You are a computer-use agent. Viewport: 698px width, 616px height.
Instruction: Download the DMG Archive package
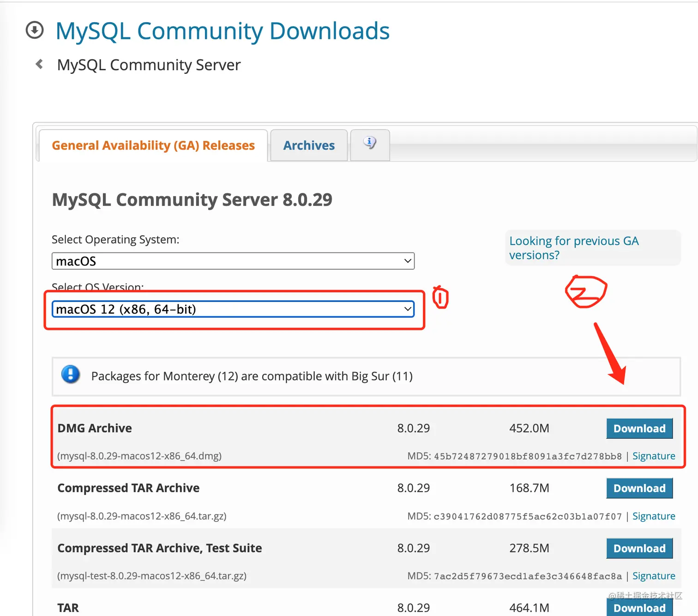639,429
